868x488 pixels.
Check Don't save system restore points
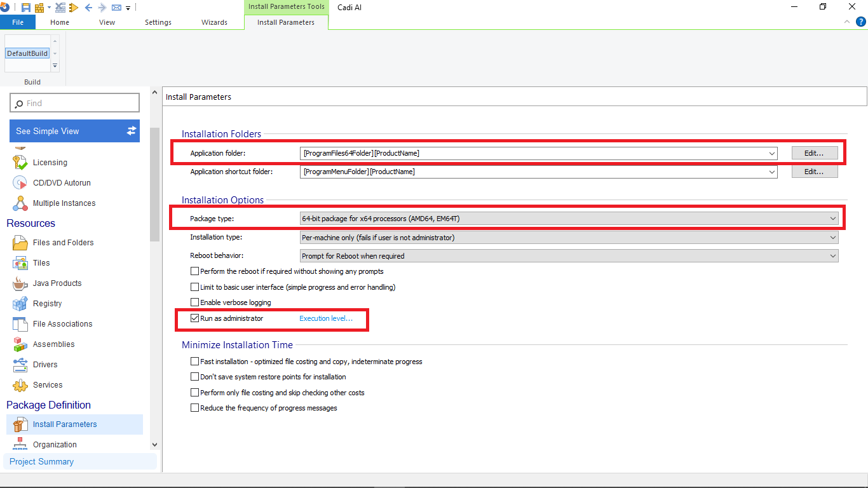click(195, 377)
